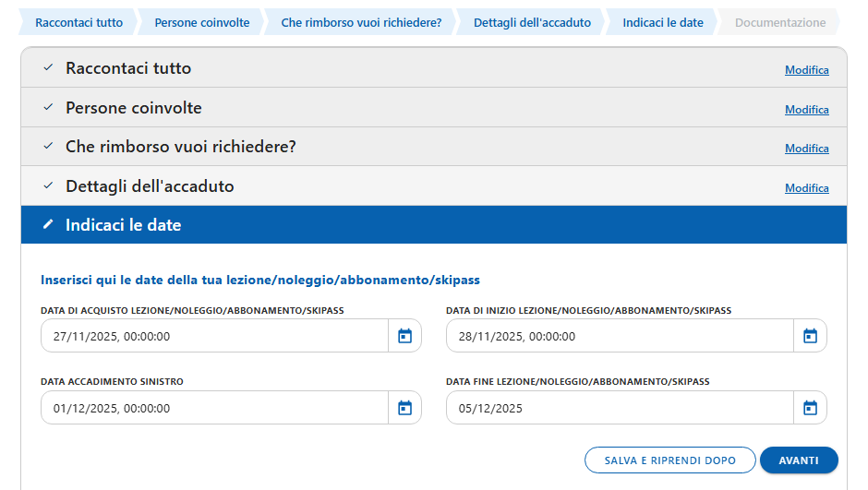
Task: Go to Persone coinvolte breadcrumb step
Action: coord(201,22)
